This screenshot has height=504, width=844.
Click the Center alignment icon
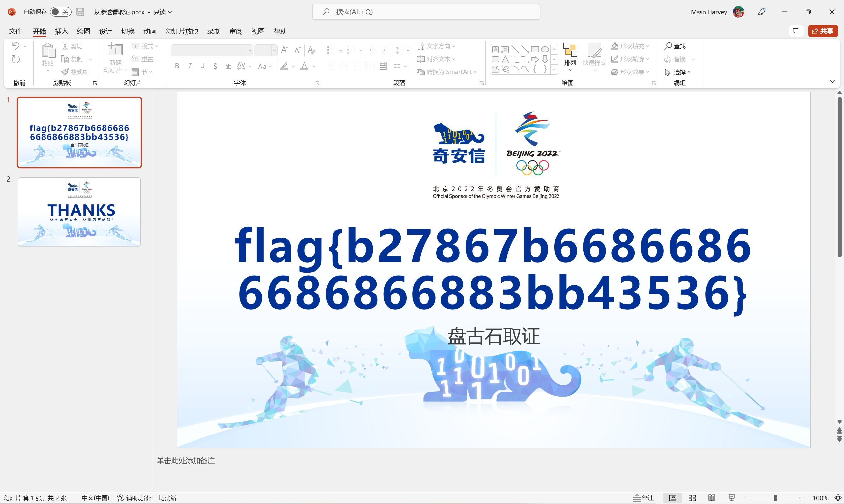344,66
